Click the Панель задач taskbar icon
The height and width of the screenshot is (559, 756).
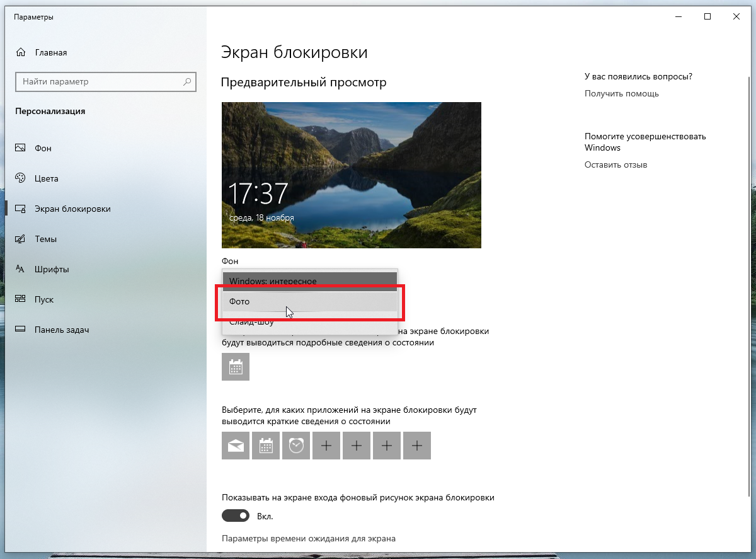21,330
